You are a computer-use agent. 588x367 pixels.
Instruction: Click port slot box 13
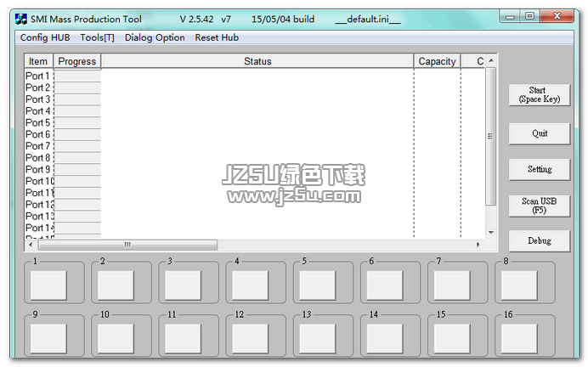pos(318,339)
